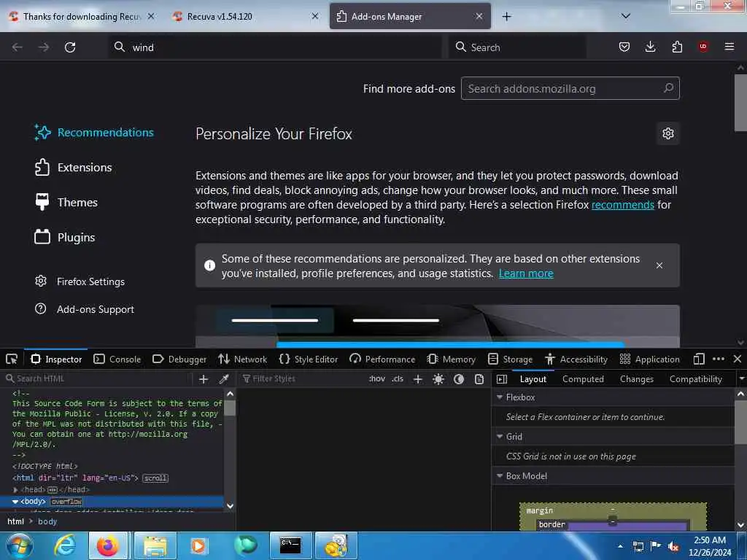747x560 pixels.
Task: Go back with the browser back arrow
Action: [x=18, y=47]
